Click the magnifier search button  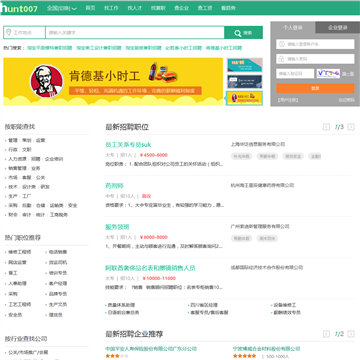click(243, 33)
